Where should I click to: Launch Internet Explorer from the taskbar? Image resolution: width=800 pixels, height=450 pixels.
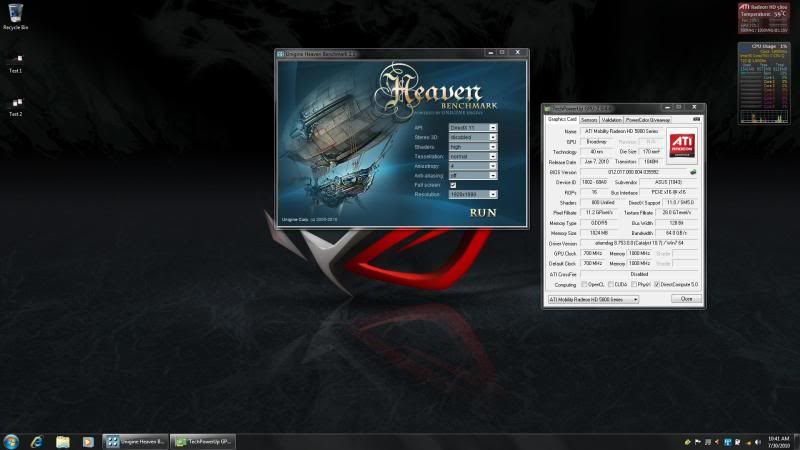tap(37, 441)
